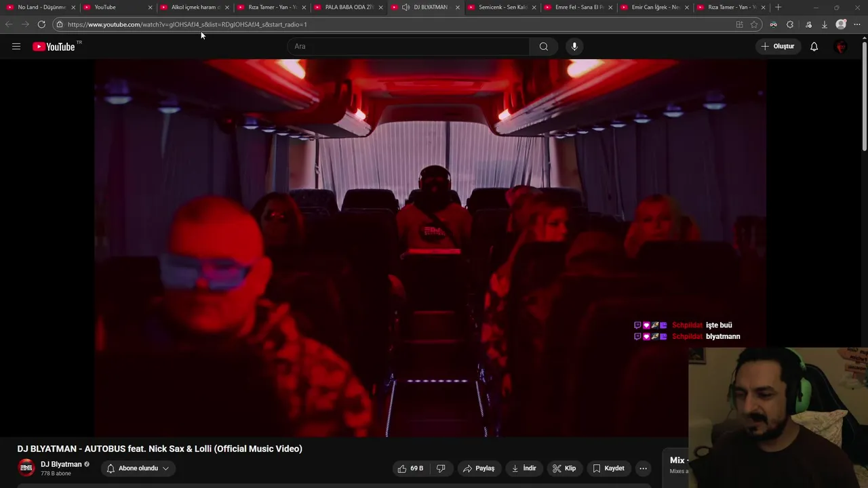
Task: Open the notifications bell
Action: pyautogui.click(x=814, y=47)
